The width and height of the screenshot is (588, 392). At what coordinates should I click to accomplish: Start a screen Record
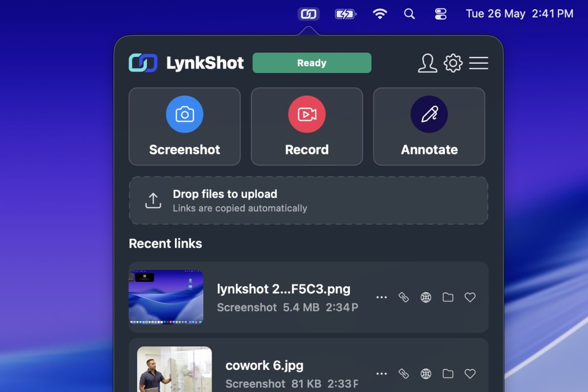click(307, 126)
